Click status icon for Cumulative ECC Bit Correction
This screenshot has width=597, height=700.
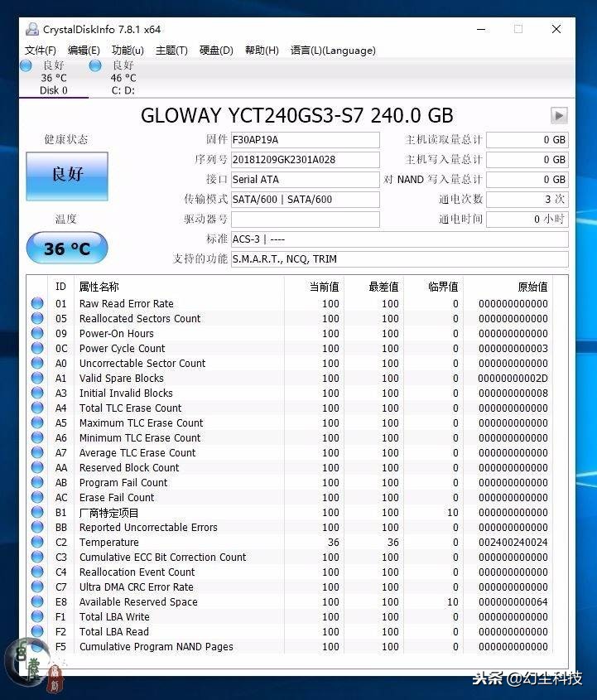37,557
